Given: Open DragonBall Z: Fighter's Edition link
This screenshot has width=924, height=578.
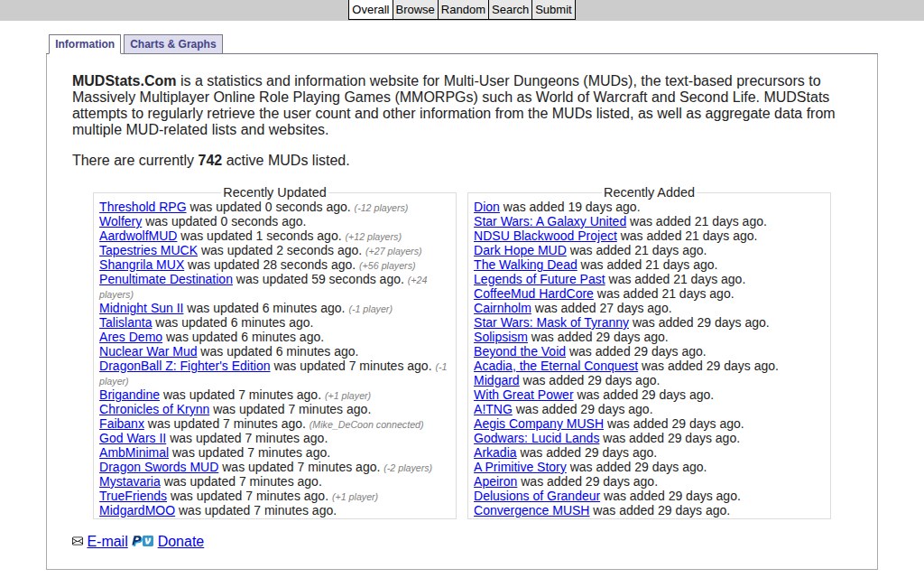Looking at the screenshot, I should [184, 367].
